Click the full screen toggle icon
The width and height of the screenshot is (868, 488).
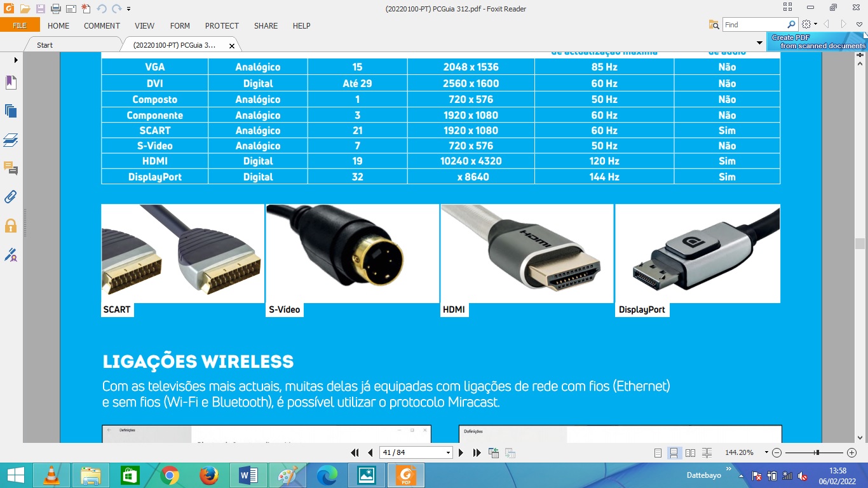point(788,8)
